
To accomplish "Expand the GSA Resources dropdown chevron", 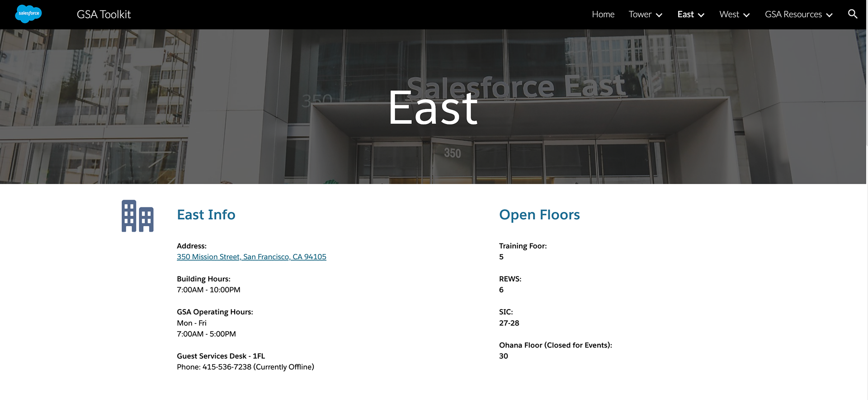I will tap(829, 15).
